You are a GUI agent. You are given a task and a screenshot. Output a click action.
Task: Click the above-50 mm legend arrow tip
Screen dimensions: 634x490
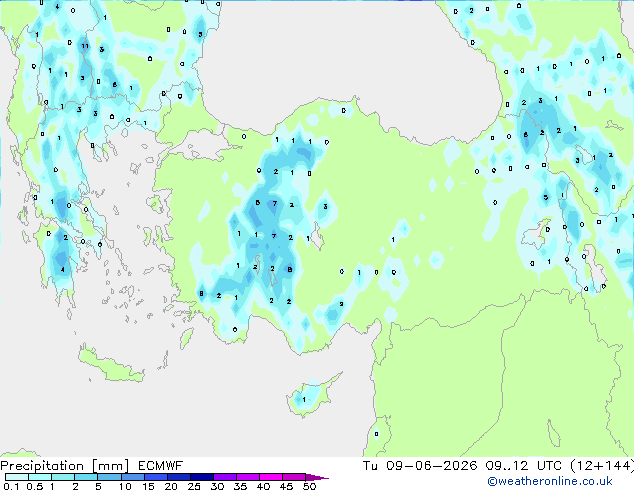tap(317, 477)
